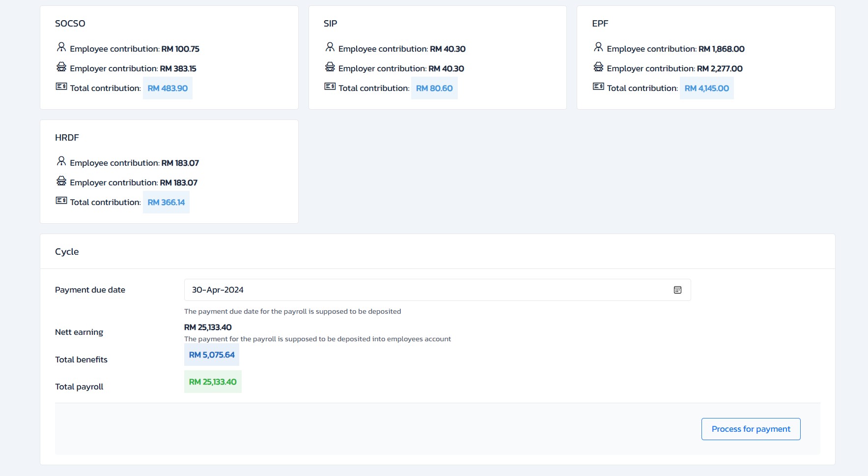Screen dimensions: 868x476
Task: Click the green Total payroll RM 25,133.40 badge
Action: click(x=213, y=382)
